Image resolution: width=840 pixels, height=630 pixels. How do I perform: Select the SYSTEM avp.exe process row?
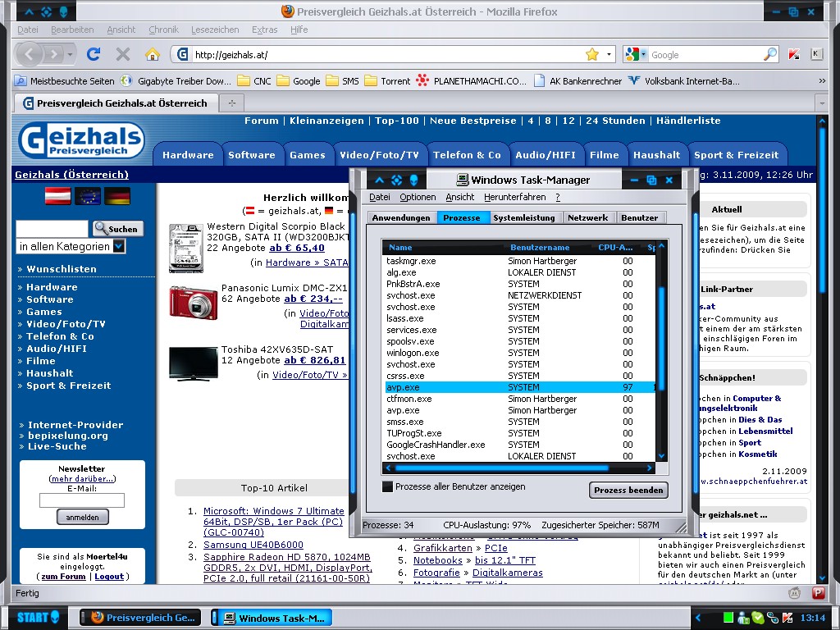pos(518,387)
